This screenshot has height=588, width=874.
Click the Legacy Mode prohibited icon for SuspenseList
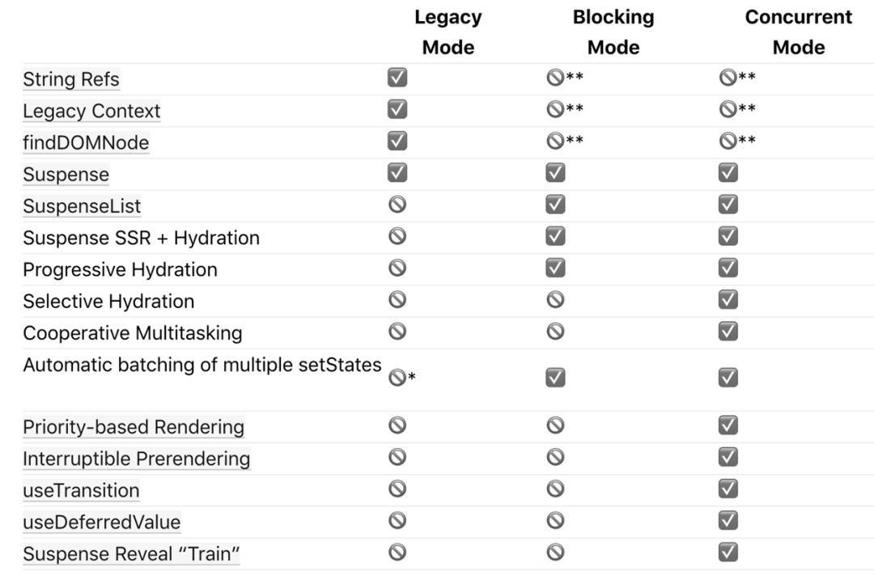pos(397,205)
